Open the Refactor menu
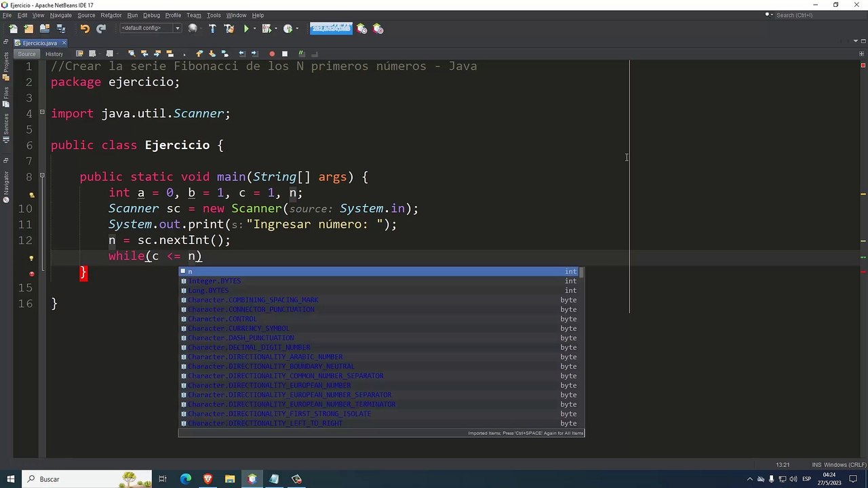The width and height of the screenshot is (868, 488). (x=111, y=15)
